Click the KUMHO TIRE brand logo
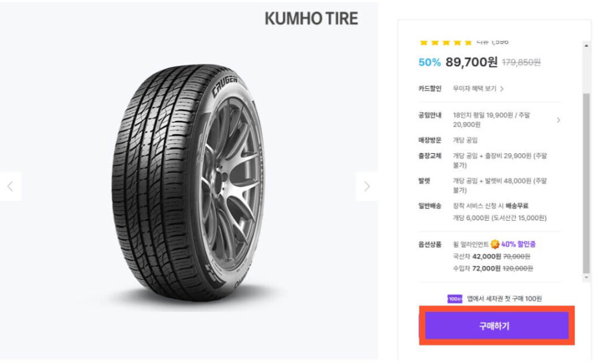Image resolution: width=611 pixels, height=364 pixels. 311,18
